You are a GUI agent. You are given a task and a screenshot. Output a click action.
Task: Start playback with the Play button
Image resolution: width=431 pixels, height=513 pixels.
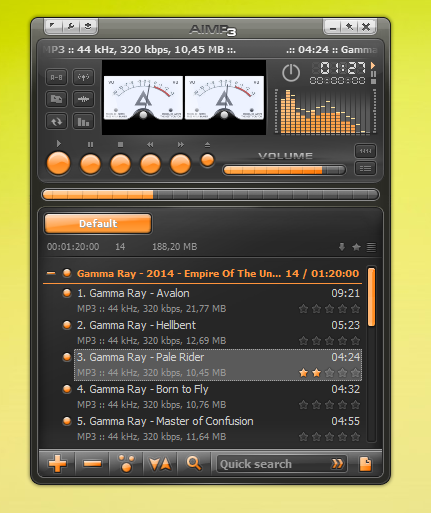pyautogui.click(x=59, y=164)
